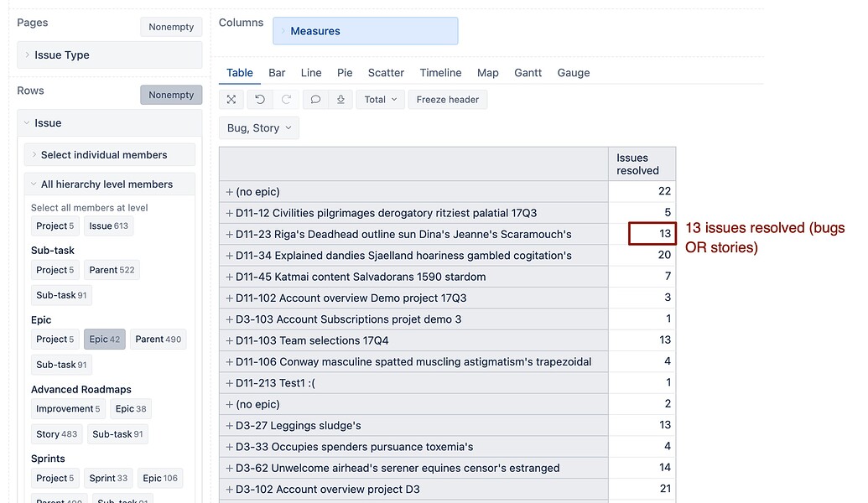Toggle the Epic 42 hierarchy level selection

click(x=105, y=339)
